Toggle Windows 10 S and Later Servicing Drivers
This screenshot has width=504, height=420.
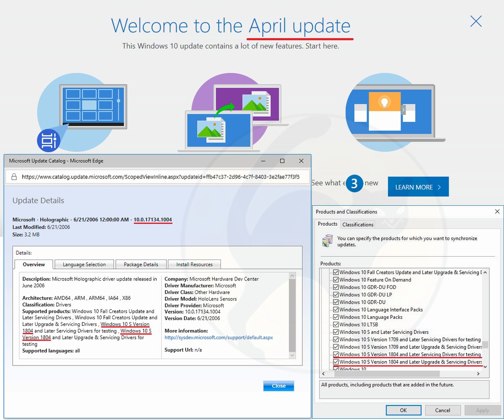(336, 332)
